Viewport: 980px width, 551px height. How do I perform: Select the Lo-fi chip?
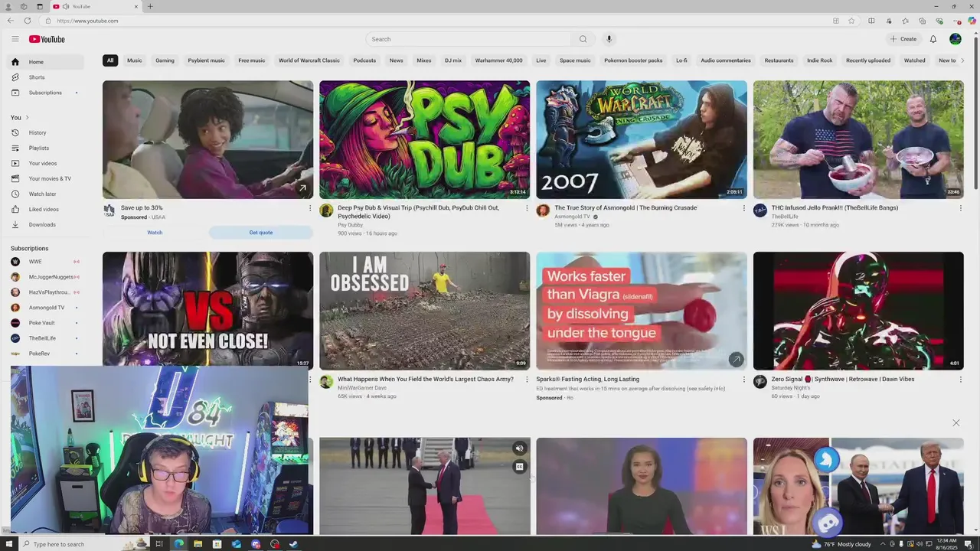point(681,60)
